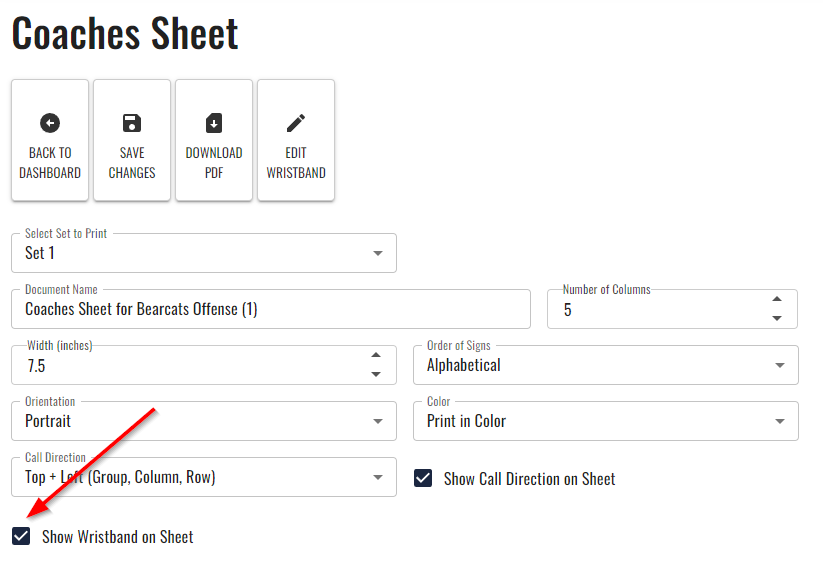Increase the Number of Columns value
Screen dimensions: 823x561
tap(777, 300)
